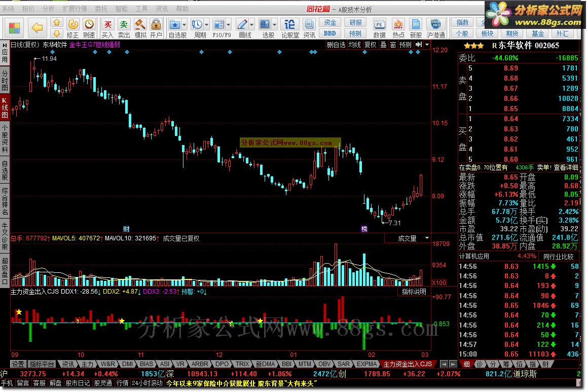Click the 板块 sector button

point(488,33)
